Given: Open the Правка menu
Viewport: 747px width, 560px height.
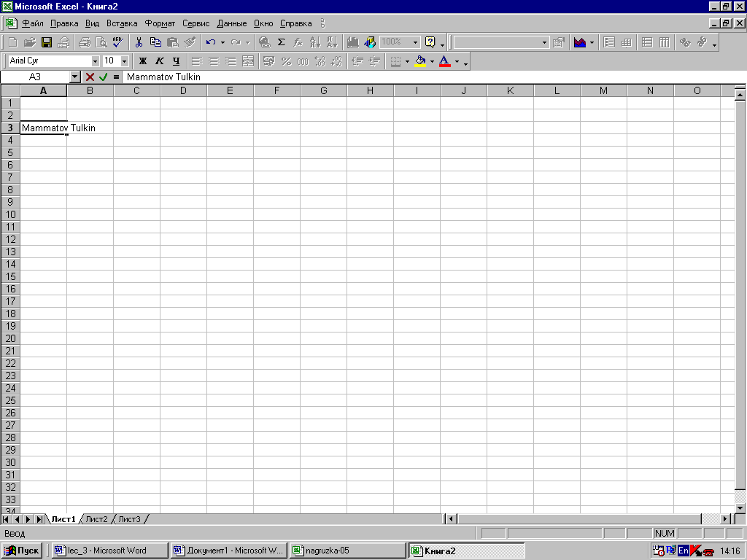Looking at the screenshot, I should tap(64, 23).
